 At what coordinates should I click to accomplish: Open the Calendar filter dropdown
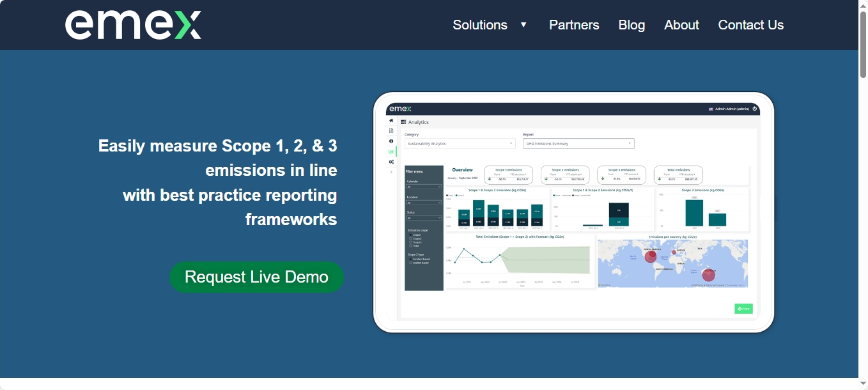coord(424,187)
